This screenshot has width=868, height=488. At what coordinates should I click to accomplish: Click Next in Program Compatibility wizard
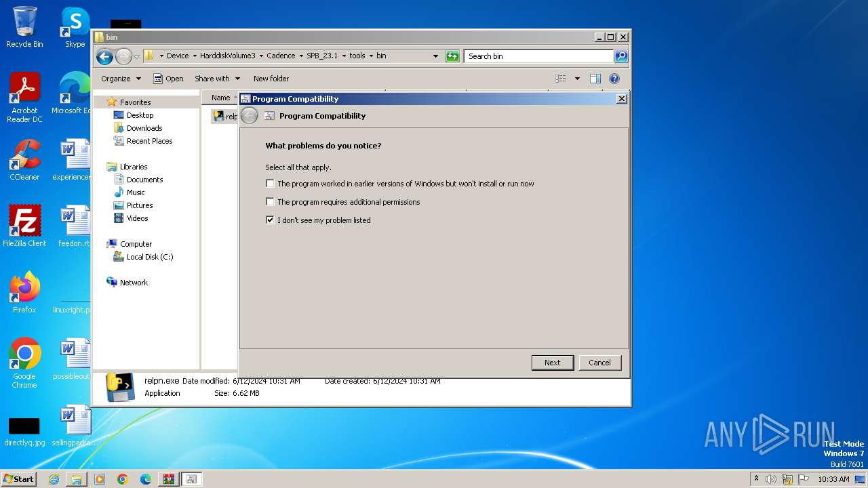[x=553, y=363]
